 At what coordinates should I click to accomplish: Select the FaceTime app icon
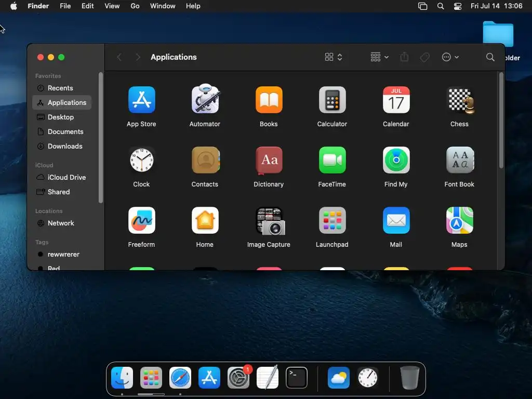pos(332,160)
